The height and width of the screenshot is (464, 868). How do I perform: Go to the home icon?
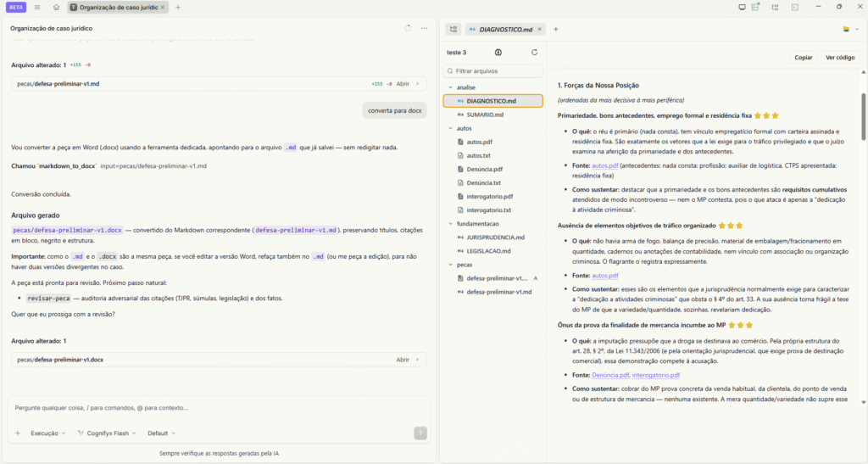(x=56, y=7)
